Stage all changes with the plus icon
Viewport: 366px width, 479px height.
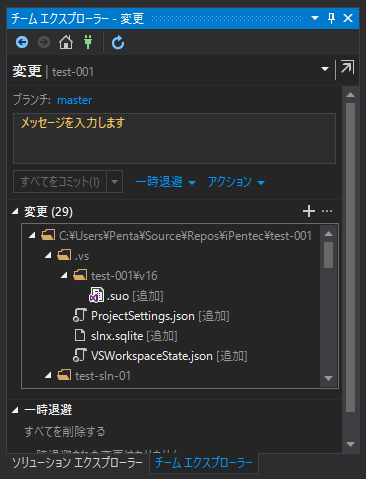pyautogui.click(x=309, y=211)
